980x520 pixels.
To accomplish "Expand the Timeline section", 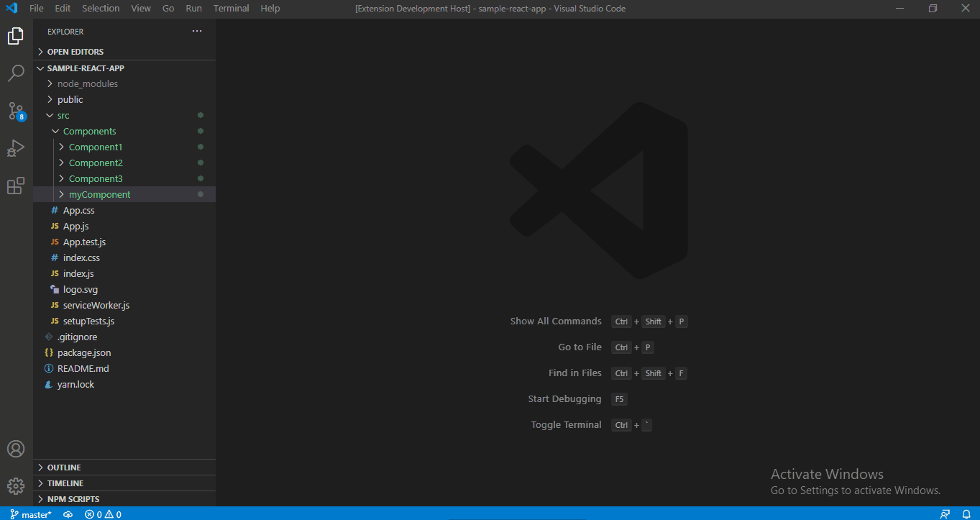I will [x=124, y=483].
